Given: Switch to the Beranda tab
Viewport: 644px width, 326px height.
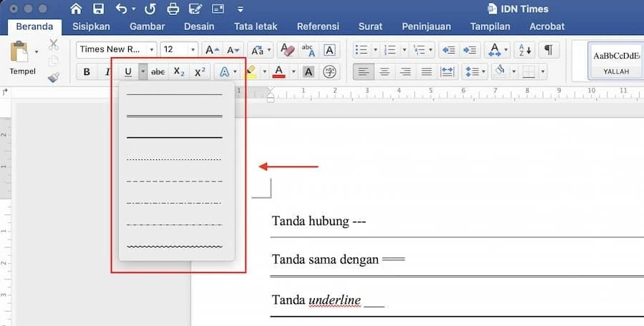Looking at the screenshot, I should [34, 26].
